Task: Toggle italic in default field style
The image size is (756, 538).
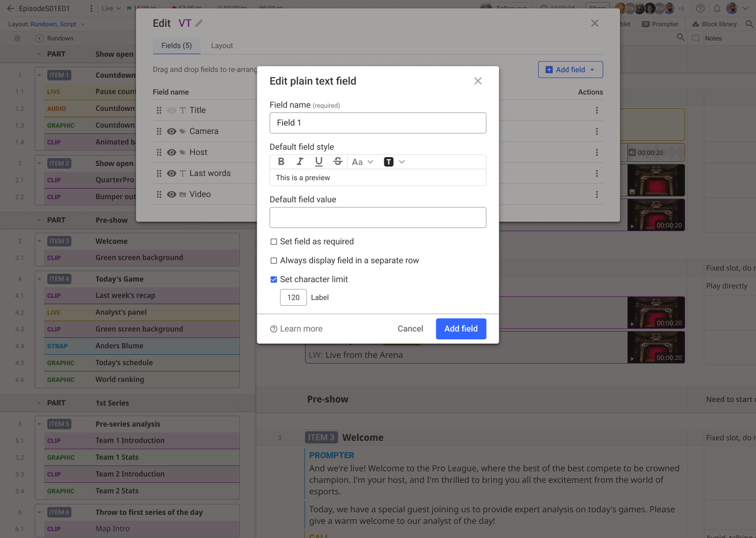Action: tap(300, 162)
